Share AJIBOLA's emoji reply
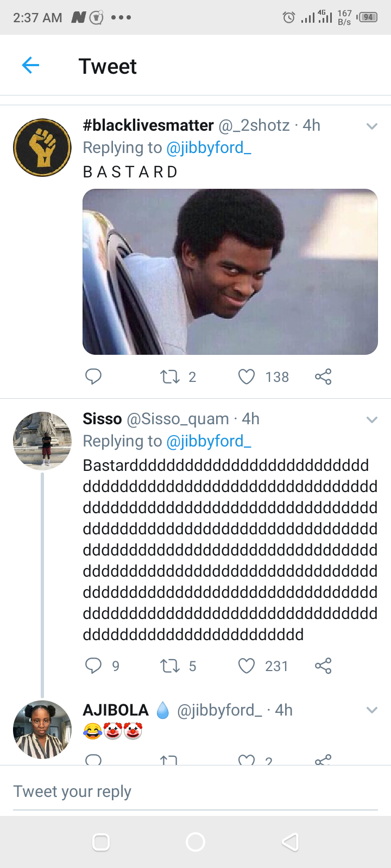 [x=323, y=761]
